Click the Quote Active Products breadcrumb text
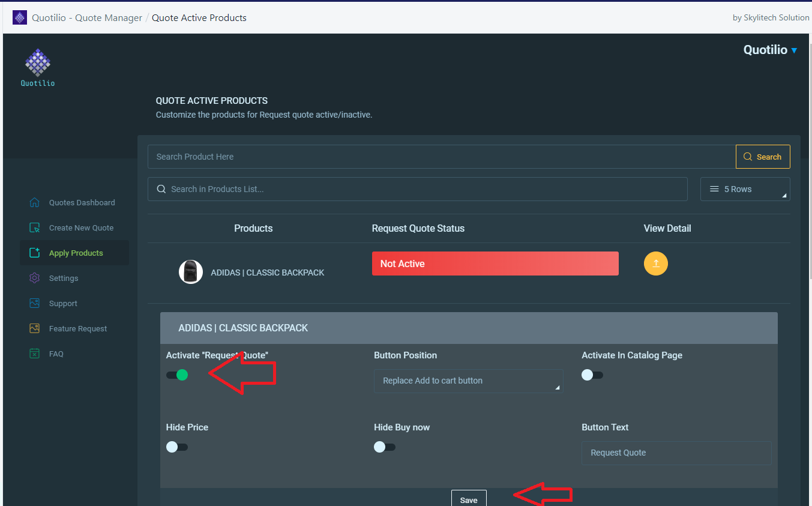The width and height of the screenshot is (812, 506). 199,17
